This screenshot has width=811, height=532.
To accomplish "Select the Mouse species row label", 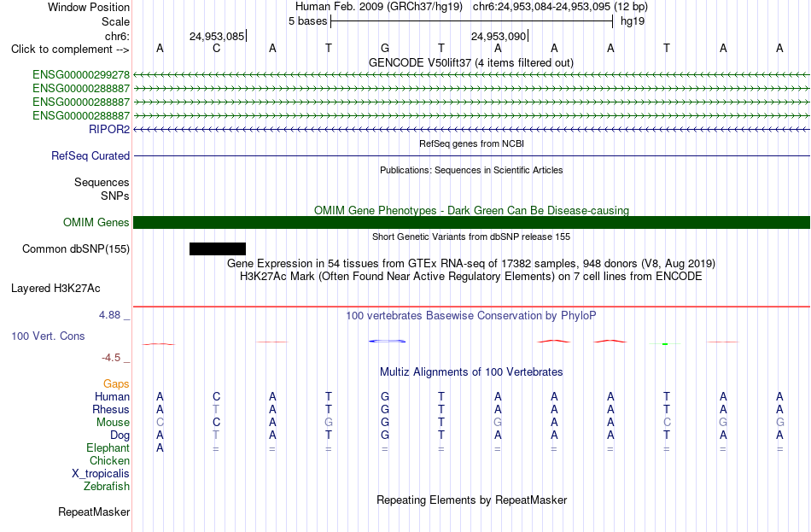I will pos(113,423).
